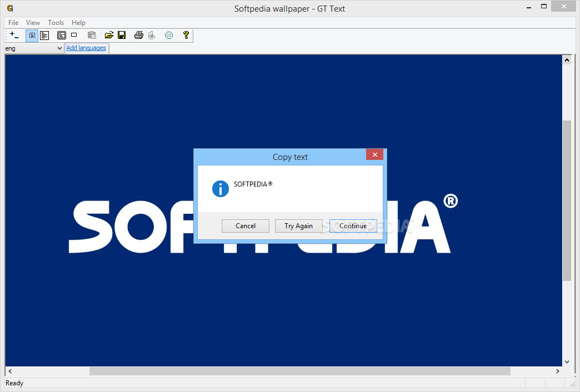Click the vertical scrollbar thumb
The width and height of the screenshot is (580, 392).
tap(567, 200)
